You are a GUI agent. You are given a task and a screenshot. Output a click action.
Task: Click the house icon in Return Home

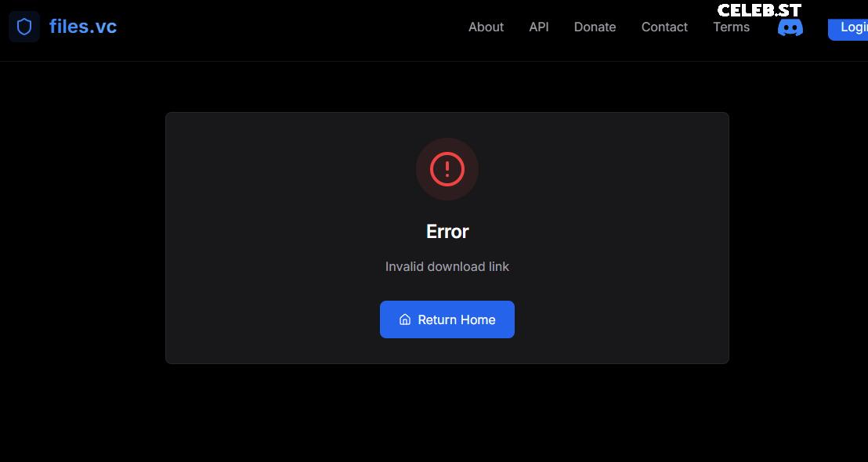tap(405, 319)
